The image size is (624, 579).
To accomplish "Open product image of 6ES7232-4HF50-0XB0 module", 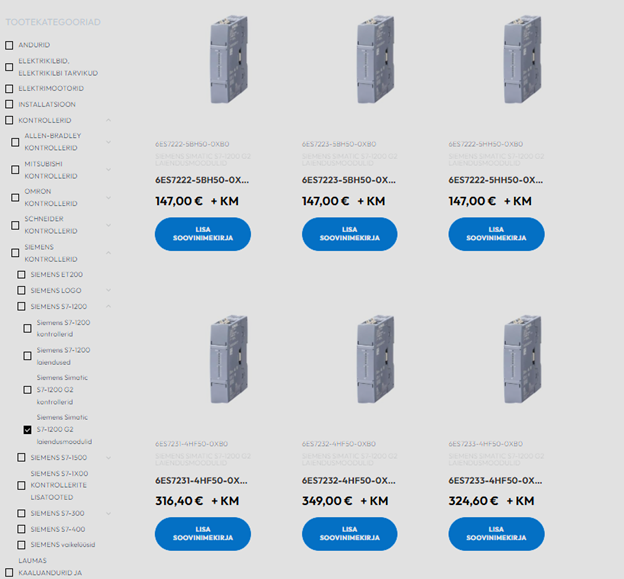I will [375, 365].
